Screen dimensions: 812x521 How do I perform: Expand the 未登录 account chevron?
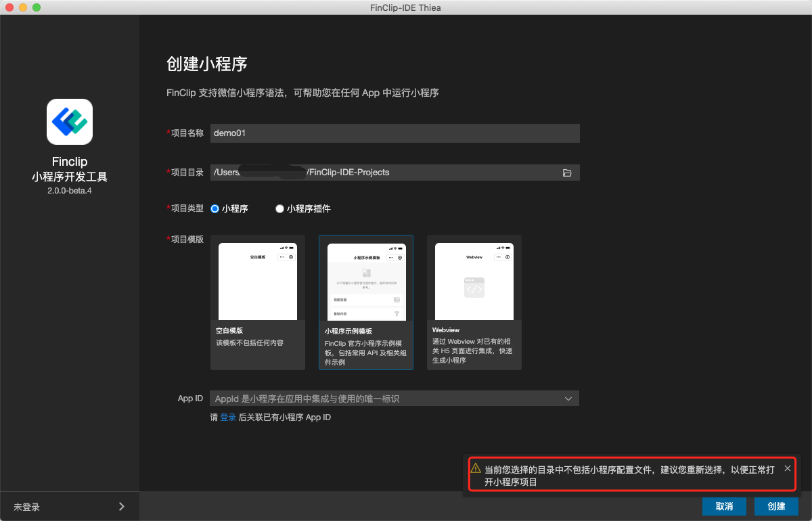pyautogui.click(x=121, y=506)
